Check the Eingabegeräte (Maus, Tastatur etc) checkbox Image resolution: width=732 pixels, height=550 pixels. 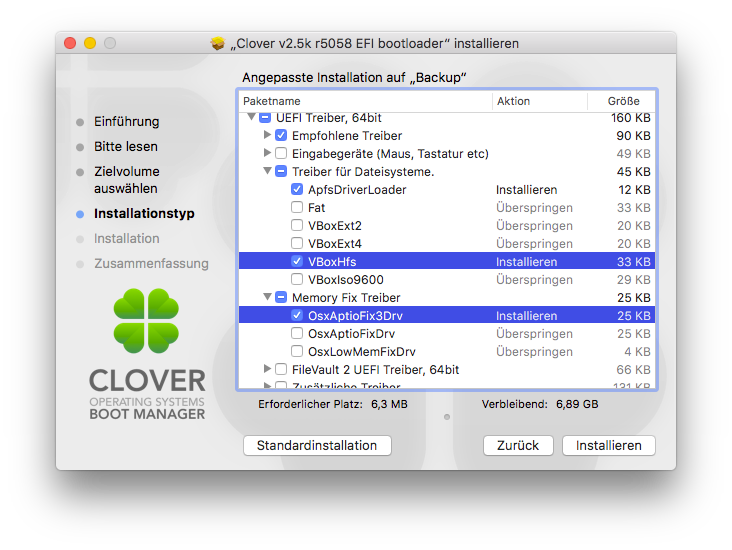click(x=281, y=154)
